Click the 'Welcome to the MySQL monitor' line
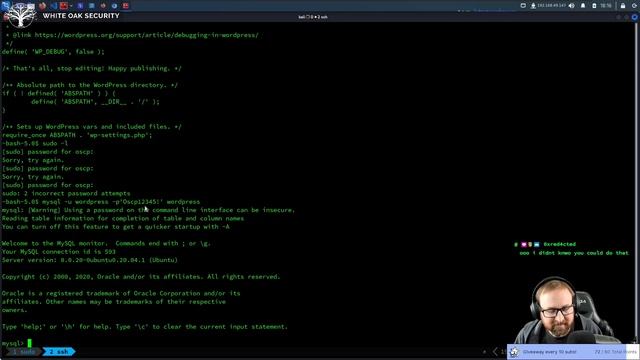 pyautogui.click(x=106, y=243)
